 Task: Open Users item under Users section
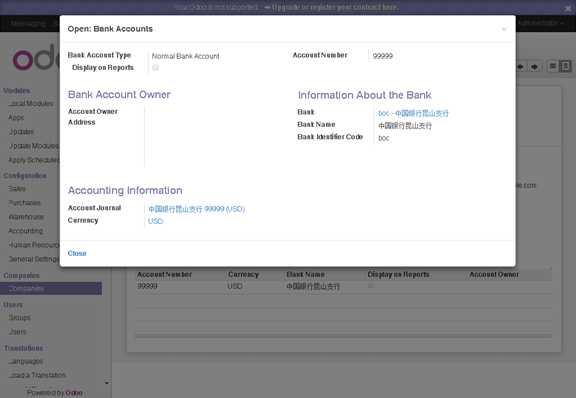(x=18, y=332)
